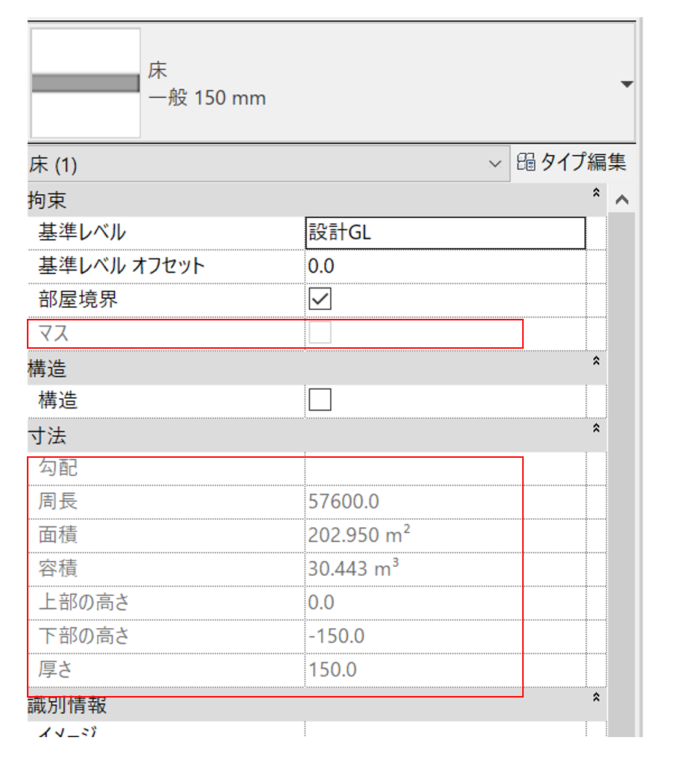700x761 pixels.
Task: Click the 基準レベル field showing 設計GL
Action: tap(445, 232)
